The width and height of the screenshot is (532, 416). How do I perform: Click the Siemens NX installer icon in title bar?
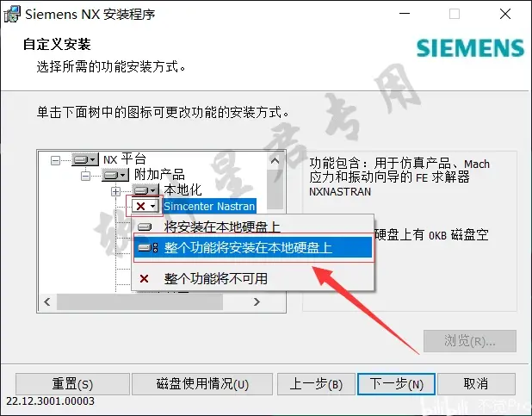pyautogui.click(x=12, y=15)
